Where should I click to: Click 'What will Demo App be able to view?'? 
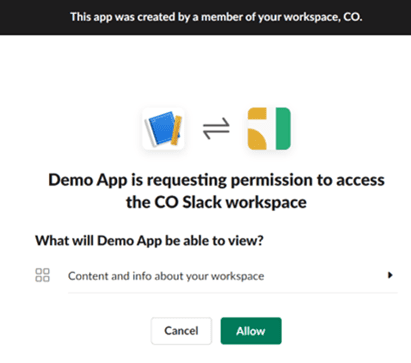(x=149, y=241)
